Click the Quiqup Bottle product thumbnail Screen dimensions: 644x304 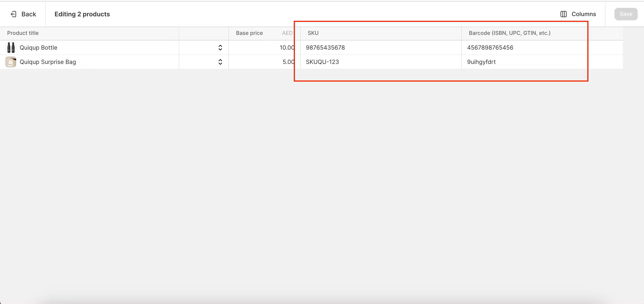(x=11, y=48)
